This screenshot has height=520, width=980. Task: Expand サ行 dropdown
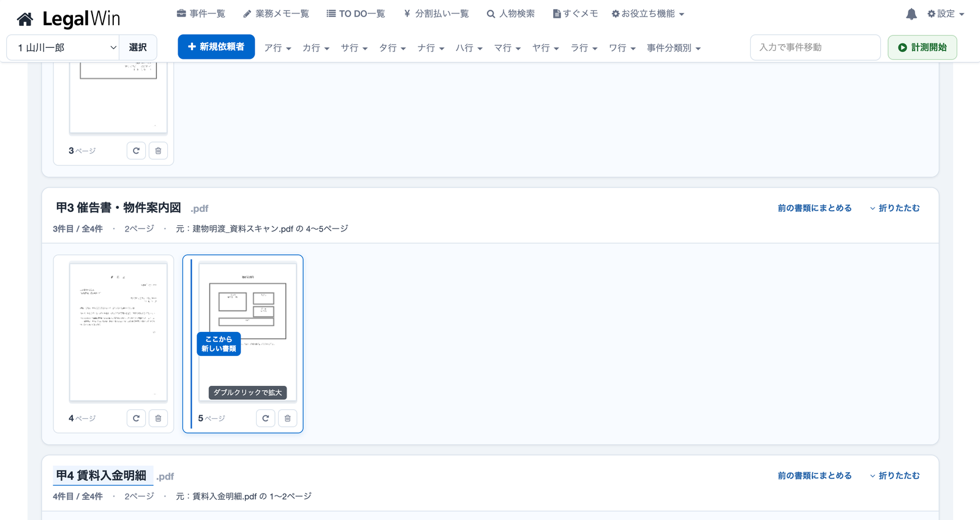pos(354,48)
